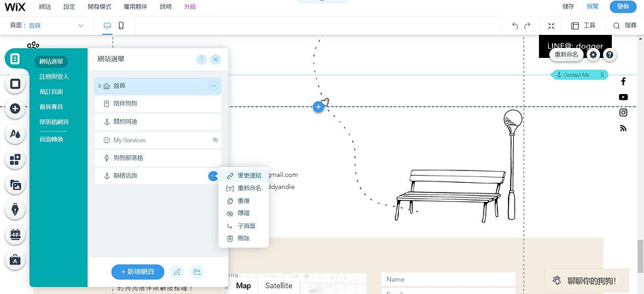Viewport: 644px width, 294px height.
Task: Open the 開發模式 top menu
Action: tap(99, 7)
